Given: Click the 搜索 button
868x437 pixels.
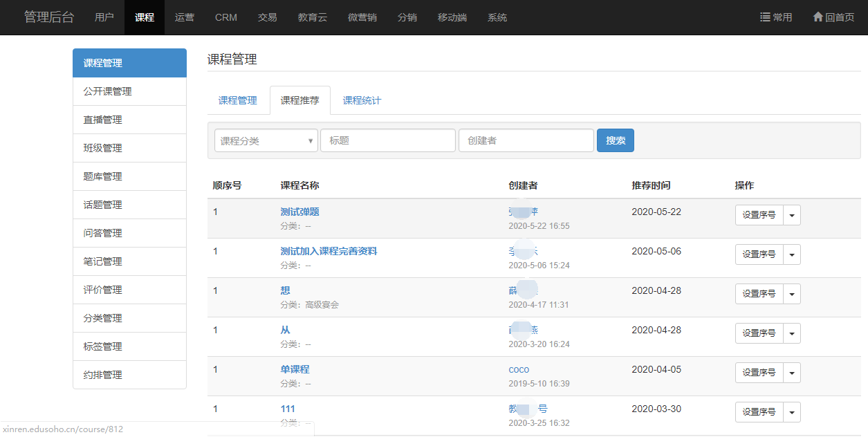Looking at the screenshot, I should coord(615,140).
